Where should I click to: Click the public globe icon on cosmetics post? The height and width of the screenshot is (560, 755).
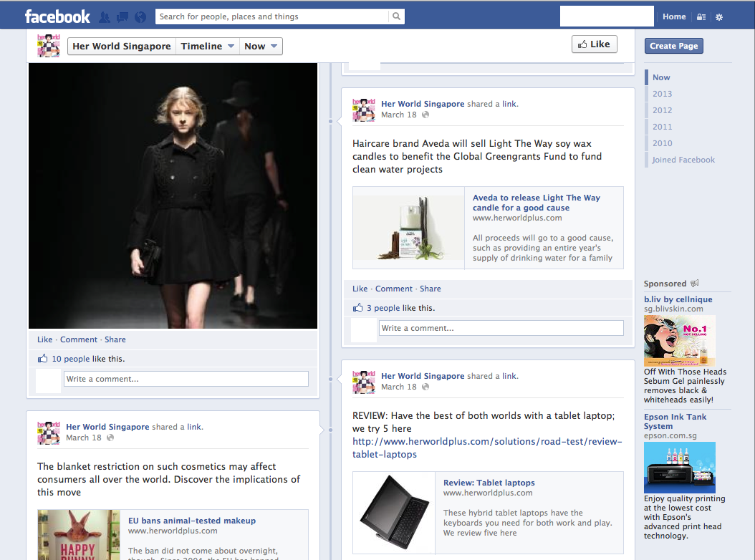click(110, 438)
